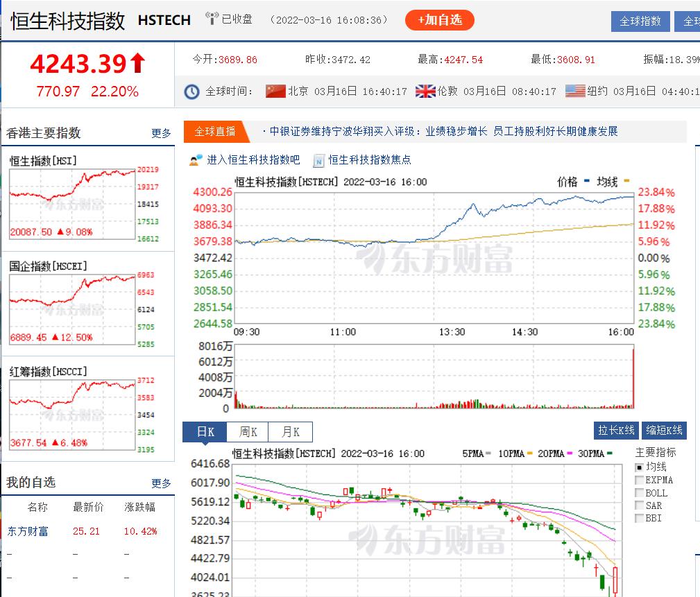Select the 日K tab
The height and width of the screenshot is (597, 700).
205,432
